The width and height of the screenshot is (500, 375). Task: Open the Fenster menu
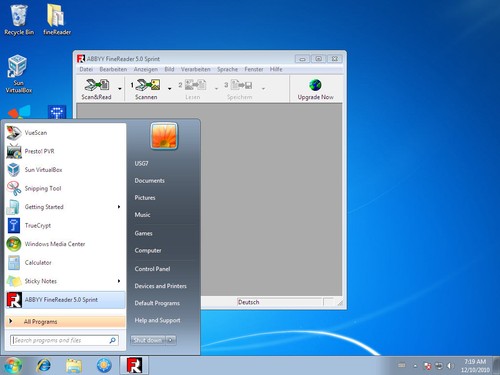(x=254, y=69)
